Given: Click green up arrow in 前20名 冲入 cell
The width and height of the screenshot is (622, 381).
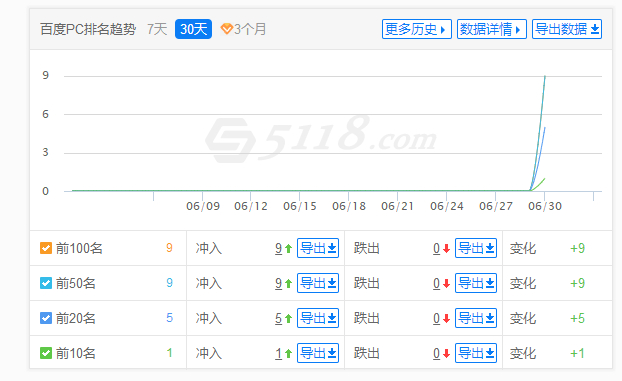Looking at the screenshot, I should click(288, 319).
